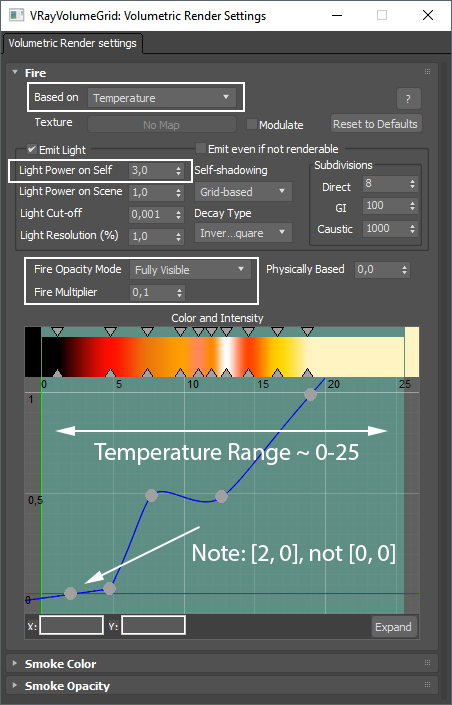Screen dimensions: 452x705
Task: Open the Based on Temperature dropdown
Action: tap(161, 98)
